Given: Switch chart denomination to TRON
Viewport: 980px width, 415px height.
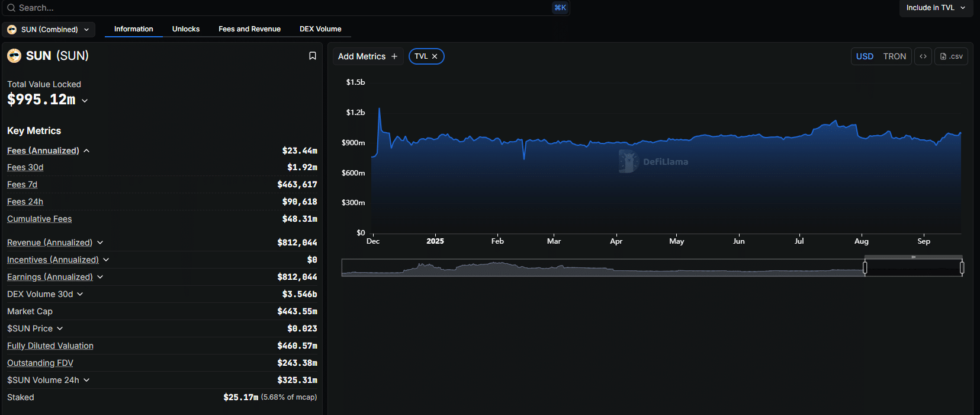Looking at the screenshot, I should [895, 56].
